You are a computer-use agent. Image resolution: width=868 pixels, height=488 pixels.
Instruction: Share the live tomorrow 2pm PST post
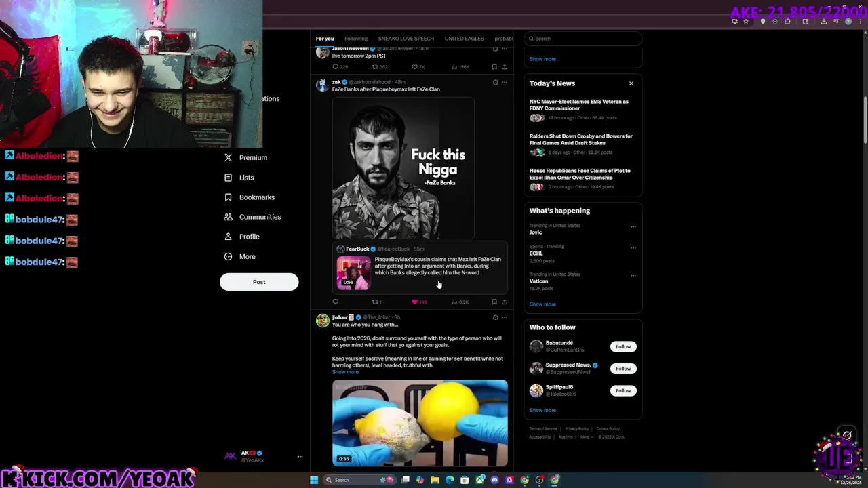pos(504,67)
